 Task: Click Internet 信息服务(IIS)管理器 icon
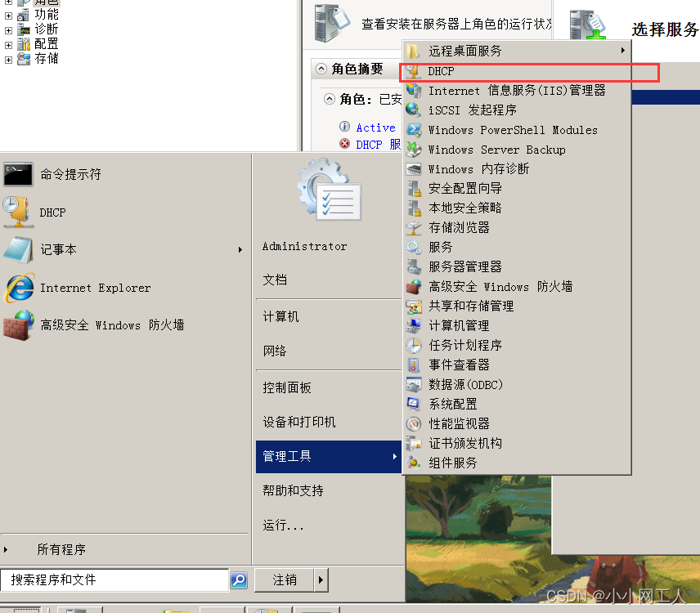pyautogui.click(x=414, y=91)
